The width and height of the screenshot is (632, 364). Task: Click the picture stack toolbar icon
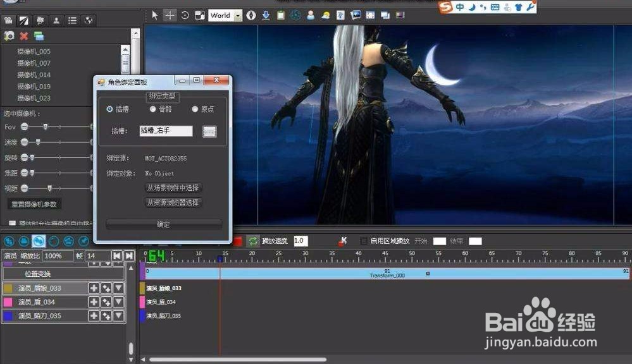pyautogui.click(x=356, y=15)
